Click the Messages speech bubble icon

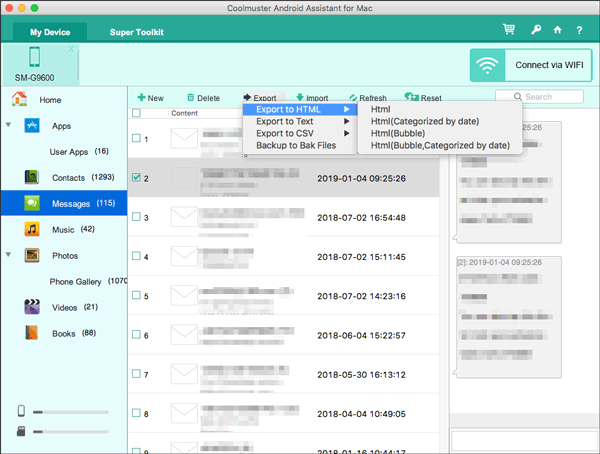[32, 203]
